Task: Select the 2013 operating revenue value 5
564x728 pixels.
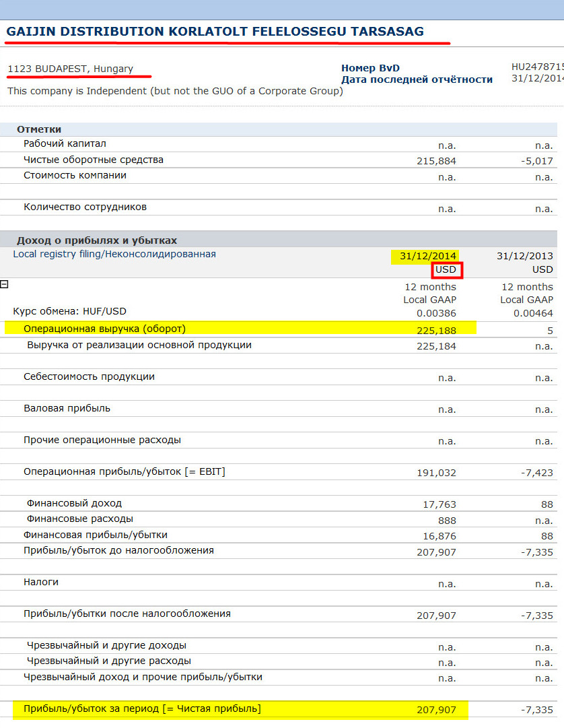Action: tap(550, 331)
